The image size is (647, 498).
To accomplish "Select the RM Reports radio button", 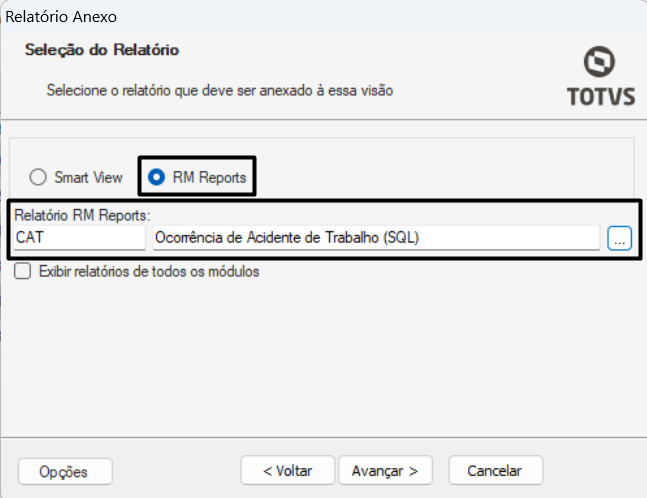I will click(x=156, y=177).
